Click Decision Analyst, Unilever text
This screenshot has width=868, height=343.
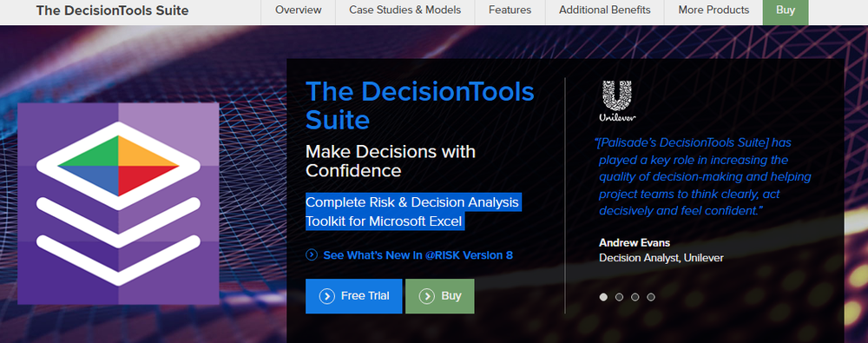(x=661, y=258)
